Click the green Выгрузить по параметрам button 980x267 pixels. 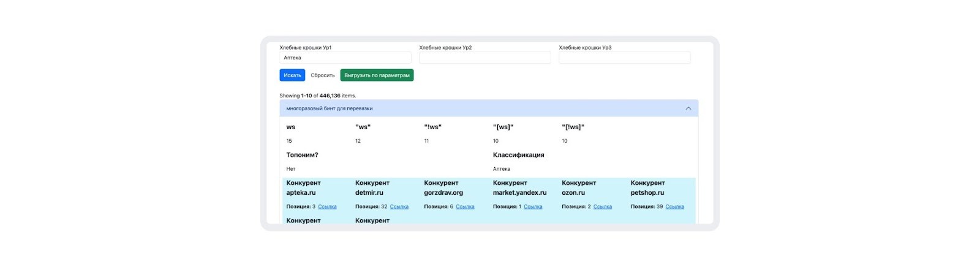pyautogui.click(x=377, y=75)
